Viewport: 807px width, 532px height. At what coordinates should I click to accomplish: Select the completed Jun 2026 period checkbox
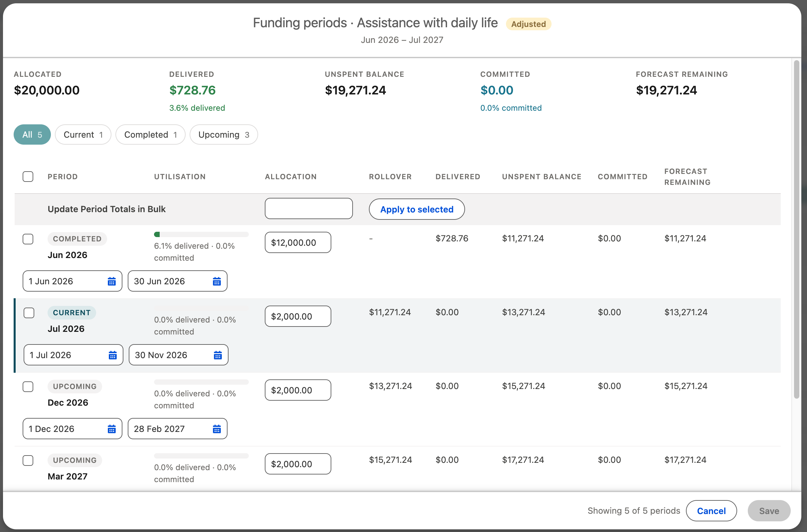28,239
